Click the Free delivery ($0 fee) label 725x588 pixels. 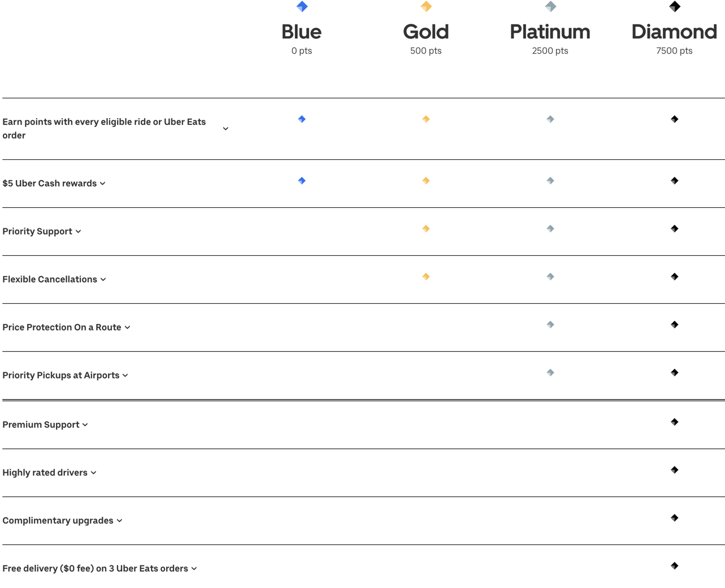(x=95, y=569)
